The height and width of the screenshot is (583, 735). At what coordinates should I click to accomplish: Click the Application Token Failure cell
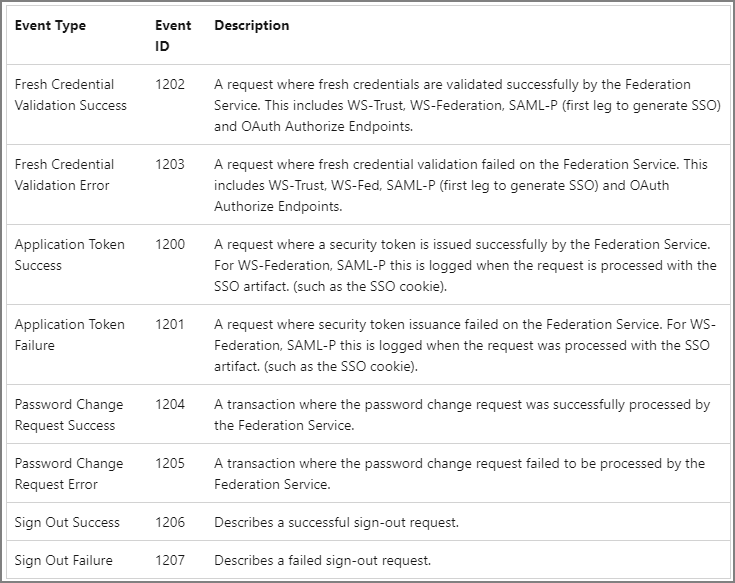pyautogui.click(x=69, y=335)
